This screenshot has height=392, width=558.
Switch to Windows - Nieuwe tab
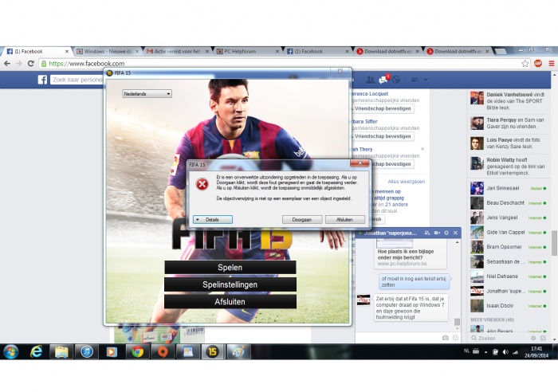pyautogui.click(x=108, y=51)
